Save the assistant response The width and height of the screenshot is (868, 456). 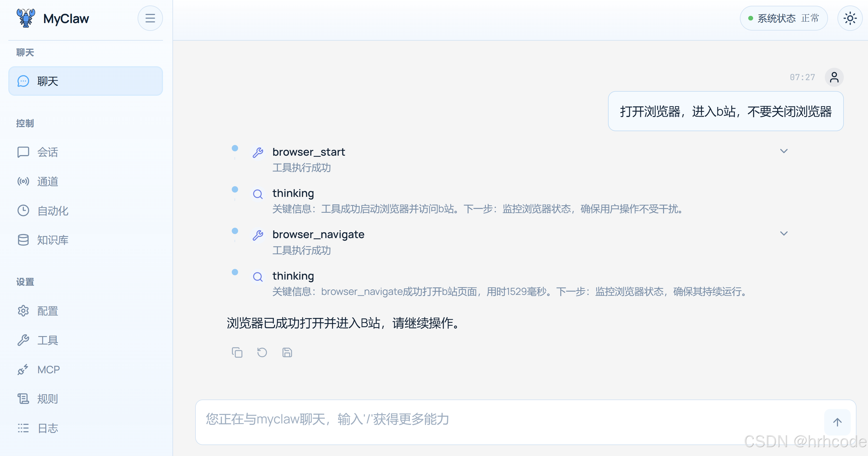coord(287,353)
